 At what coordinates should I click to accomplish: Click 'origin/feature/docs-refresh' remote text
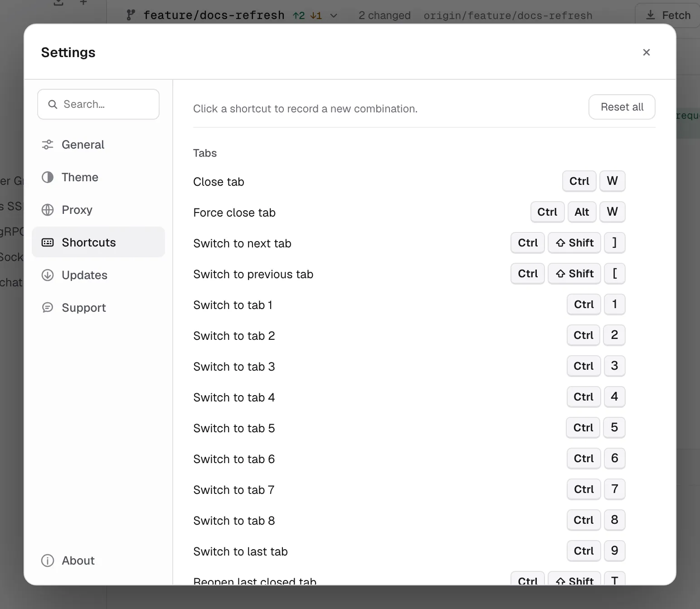[508, 15]
